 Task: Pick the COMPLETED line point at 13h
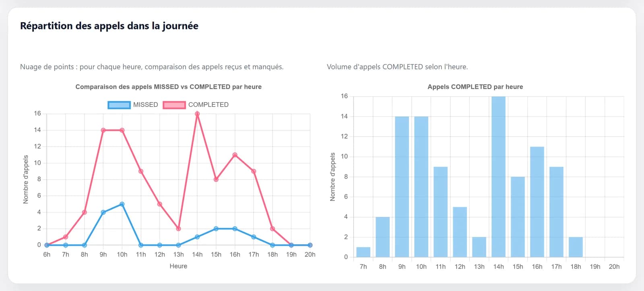click(178, 229)
